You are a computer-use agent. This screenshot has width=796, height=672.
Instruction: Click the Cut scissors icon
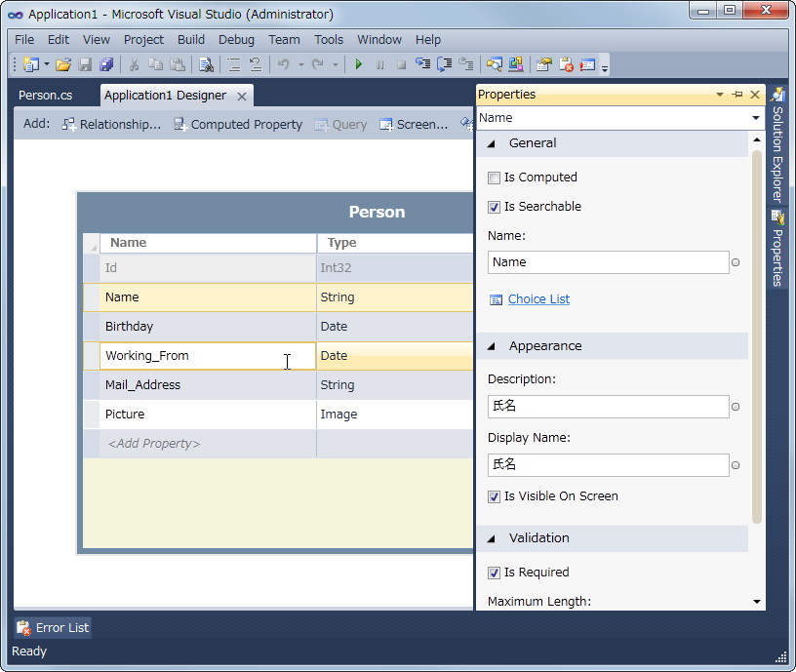click(134, 64)
